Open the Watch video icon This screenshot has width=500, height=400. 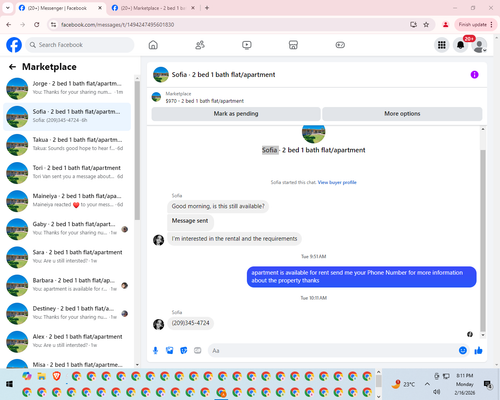247,45
